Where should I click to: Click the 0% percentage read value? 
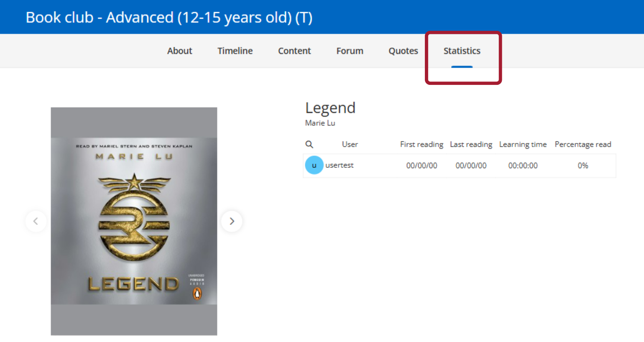[x=583, y=166]
